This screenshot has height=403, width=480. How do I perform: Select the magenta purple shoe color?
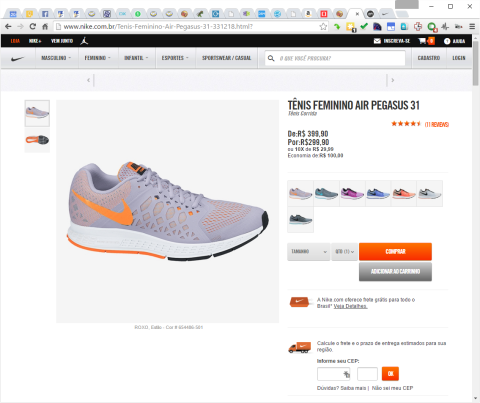tap(352, 193)
